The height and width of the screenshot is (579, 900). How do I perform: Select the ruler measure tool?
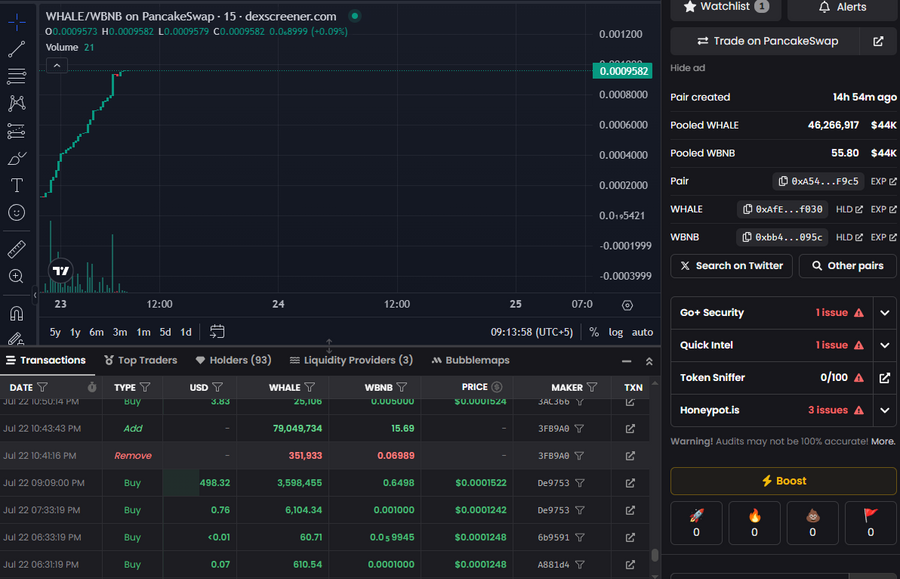tap(17, 249)
